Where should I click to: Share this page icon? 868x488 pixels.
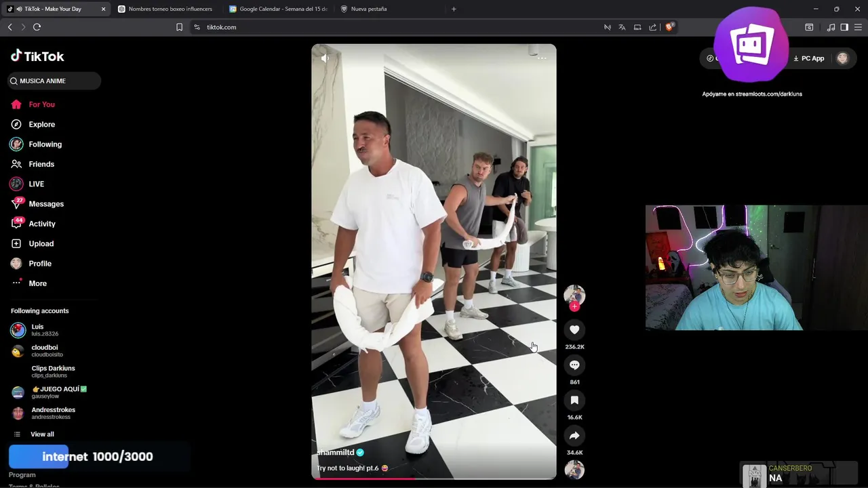pyautogui.click(x=652, y=27)
